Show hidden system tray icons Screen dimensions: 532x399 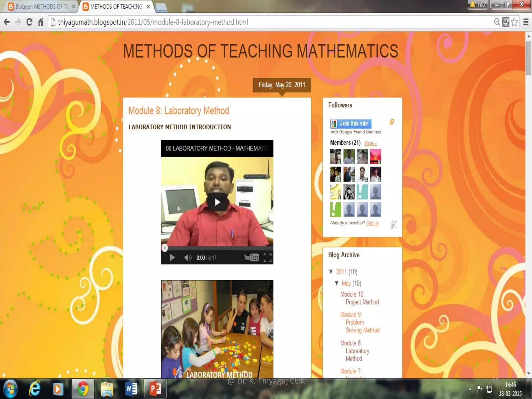[470, 389]
